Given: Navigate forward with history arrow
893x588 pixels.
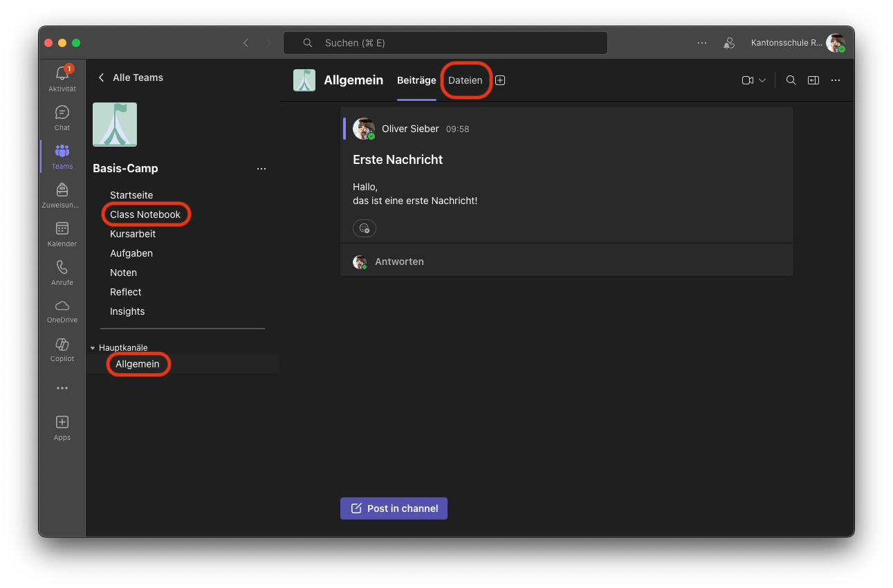Looking at the screenshot, I should [x=269, y=43].
